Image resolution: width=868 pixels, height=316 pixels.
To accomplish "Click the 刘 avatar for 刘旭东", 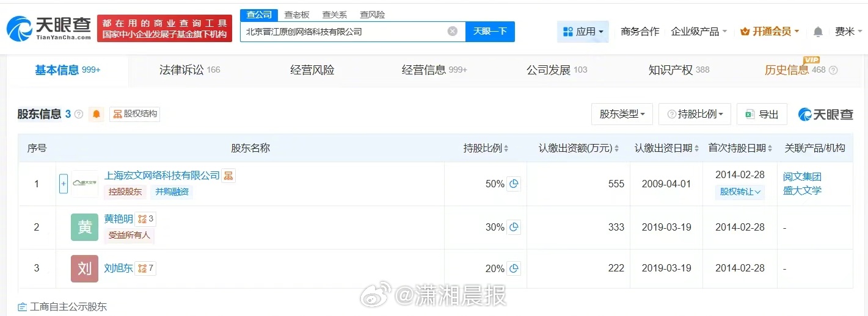I will (x=84, y=269).
